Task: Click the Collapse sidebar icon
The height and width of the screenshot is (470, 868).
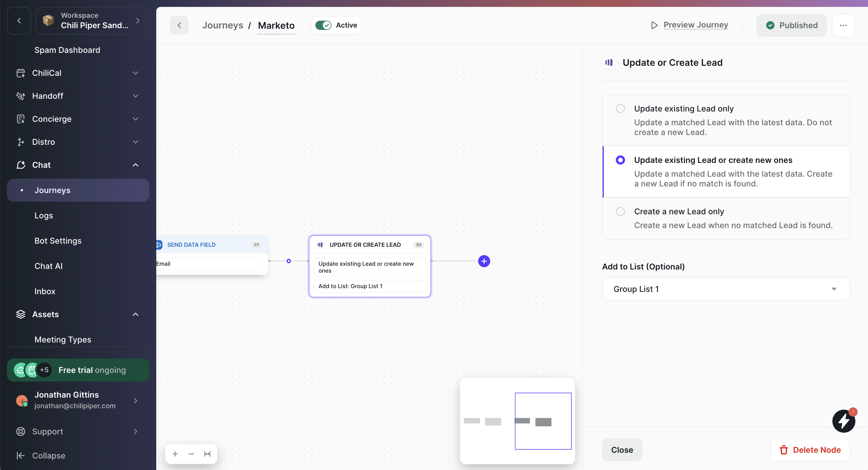Action: click(x=21, y=456)
